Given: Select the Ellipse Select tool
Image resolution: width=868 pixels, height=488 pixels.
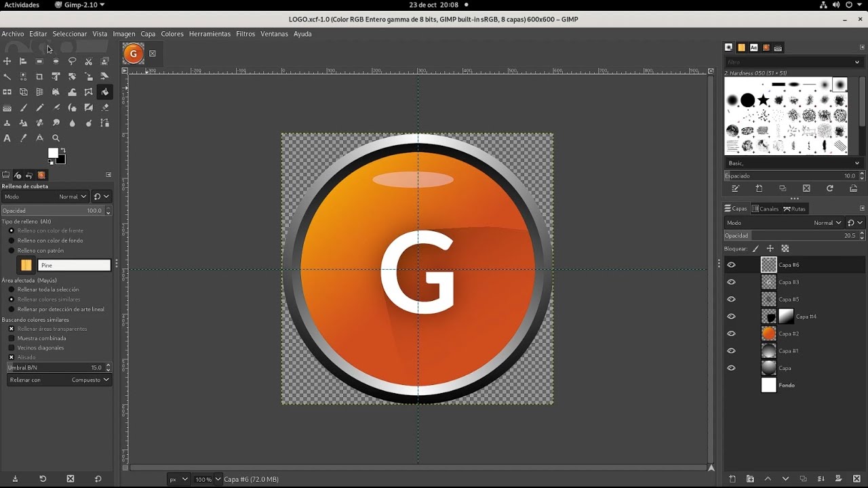Looking at the screenshot, I should point(56,61).
